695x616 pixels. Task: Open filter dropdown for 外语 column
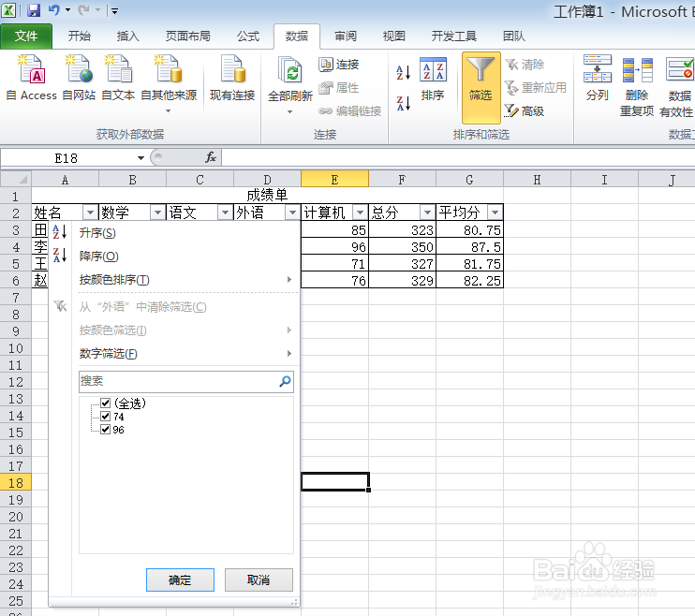292,213
